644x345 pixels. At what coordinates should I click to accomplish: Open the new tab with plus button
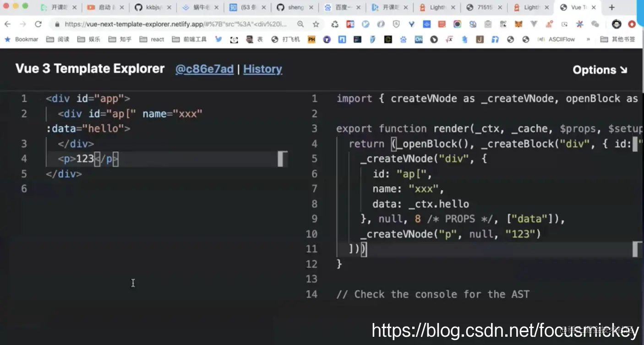coord(611,7)
